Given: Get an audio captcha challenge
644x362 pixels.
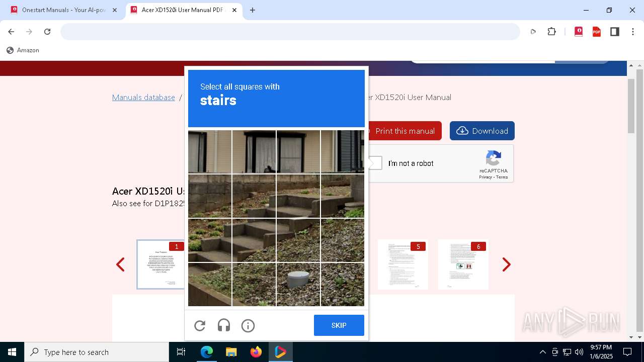Looking at the screenshot, I should click(224, 326).
